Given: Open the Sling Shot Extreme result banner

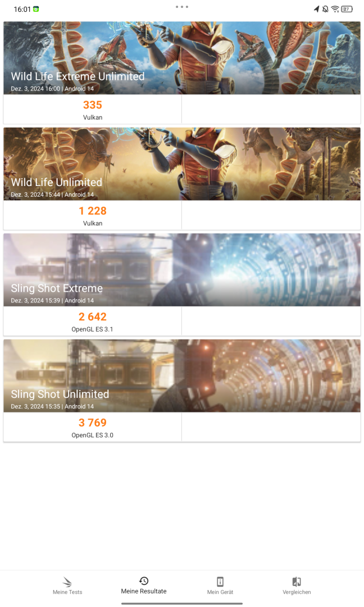Looking at the screenshot, I should pos(182,270).
